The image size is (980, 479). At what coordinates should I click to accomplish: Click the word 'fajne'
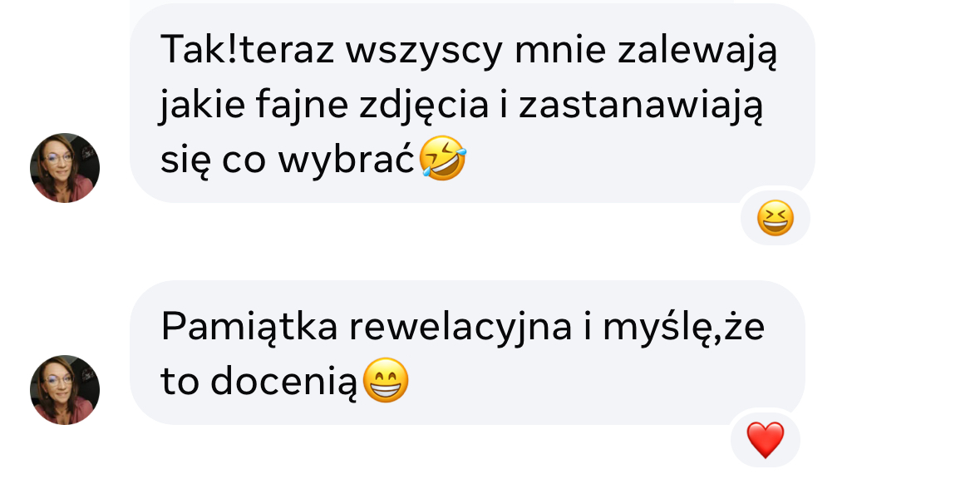pyautogui.click(x=301, y=106)
